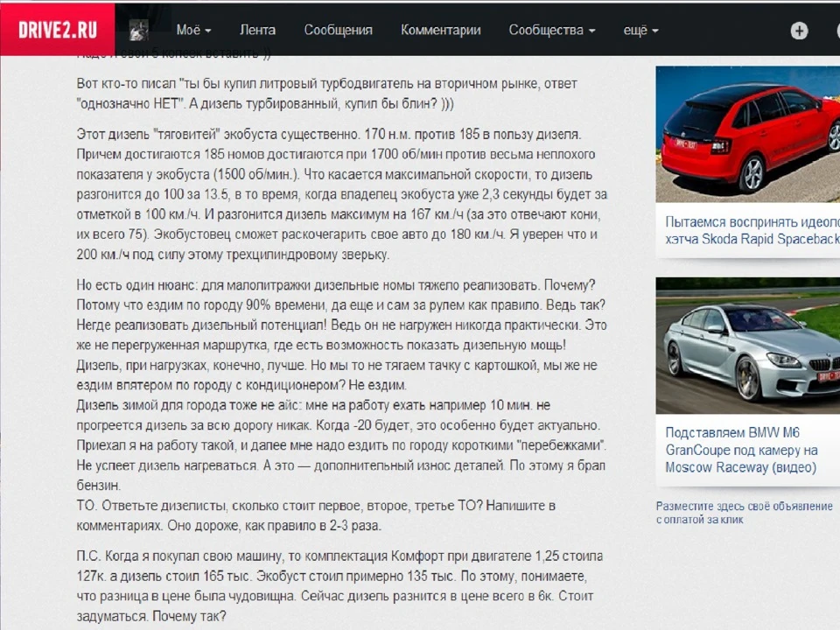Click the paragraph starting with П.С.

tap(339, 586)
